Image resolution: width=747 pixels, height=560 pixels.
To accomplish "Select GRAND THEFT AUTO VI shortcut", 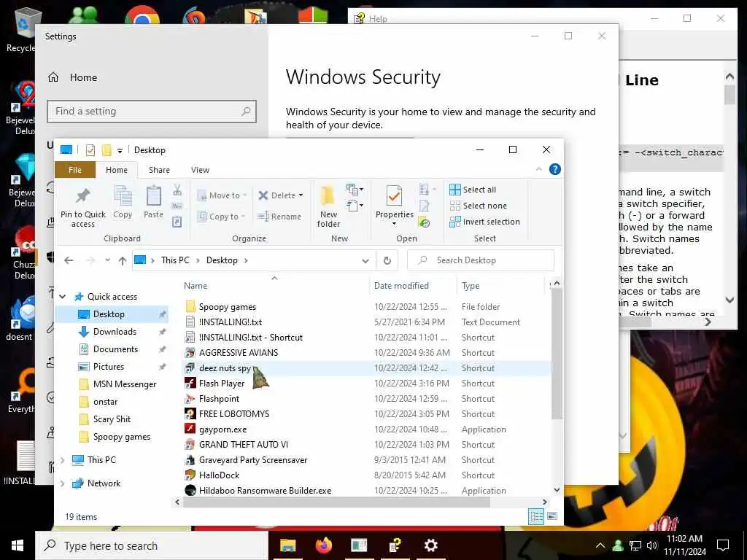I will coord(244,445).
